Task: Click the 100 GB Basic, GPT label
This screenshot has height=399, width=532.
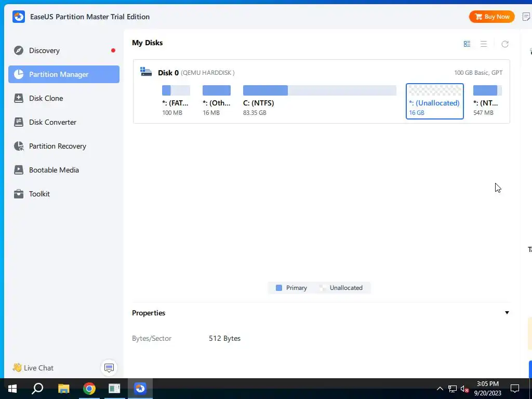Action: point(478,73)
